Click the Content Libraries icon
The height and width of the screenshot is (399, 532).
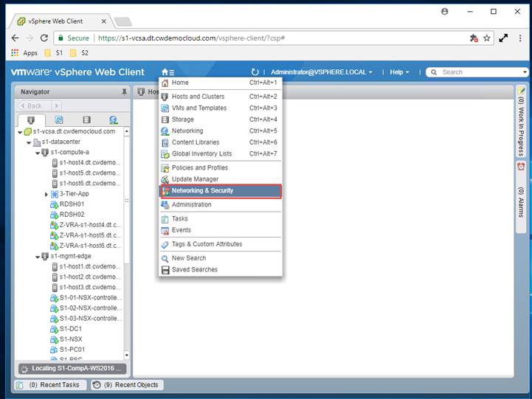pyautogui.click(x=165, y=143)
